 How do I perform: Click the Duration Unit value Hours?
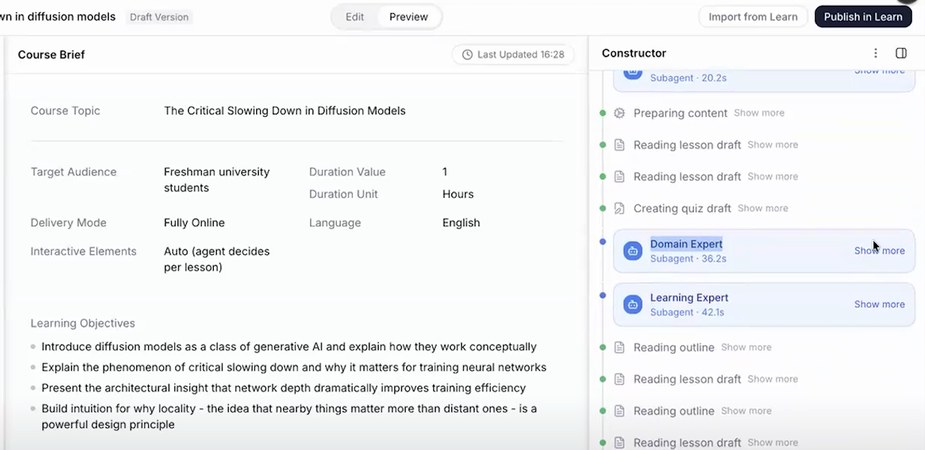pos(458,194)
